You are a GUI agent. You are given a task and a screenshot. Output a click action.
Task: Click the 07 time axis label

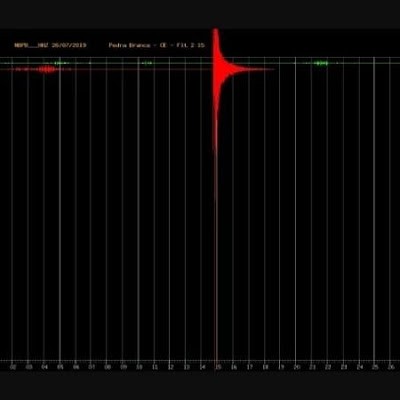[92, 367]
